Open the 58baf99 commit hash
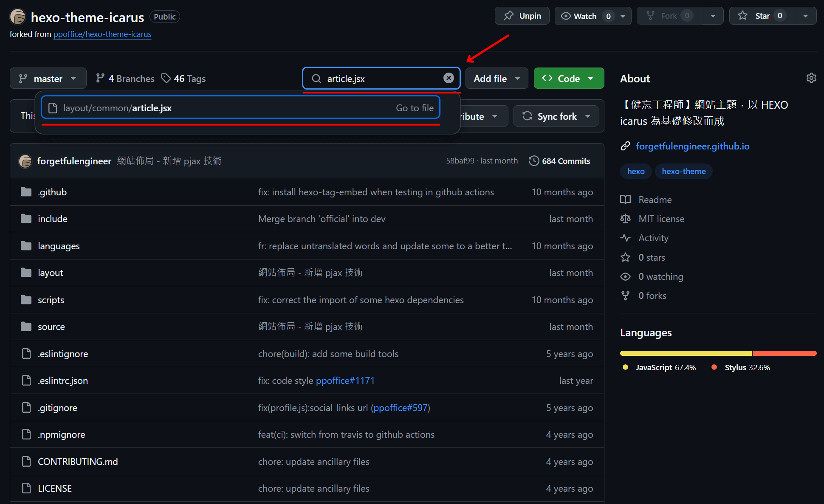The image size is (824, 504). pyautogui.click(x=460, y=161)
